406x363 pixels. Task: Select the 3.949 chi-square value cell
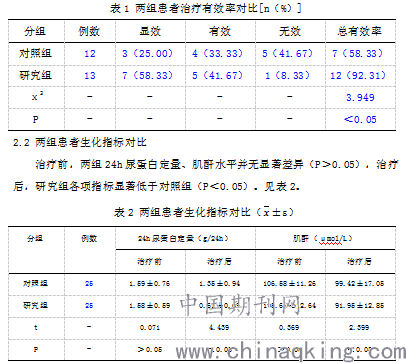pos(360,97)
